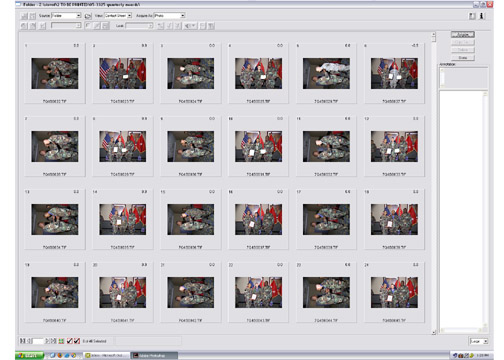This screenshot has height=360, width=504.
Task: Open the Source dropdown showing Folder
Action: click(66, 16)
